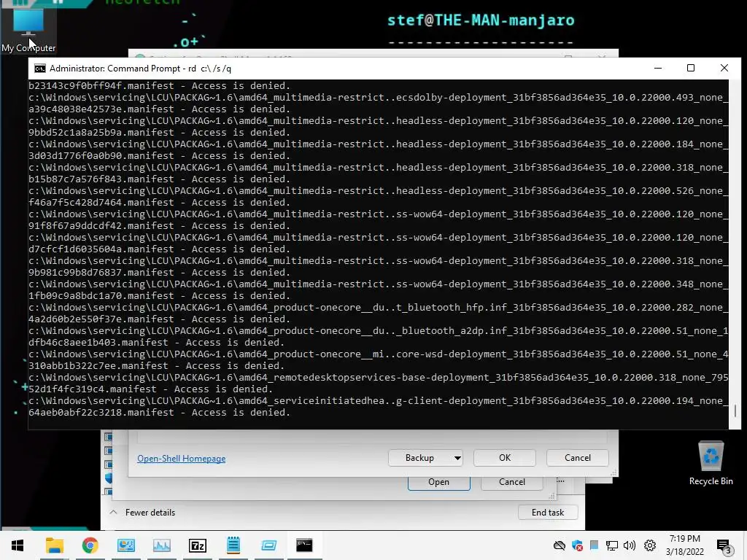Open Windows Security shield tray icon
Image resolution: width=747 pixels, height=560 pixels.
[x=577, y=545]
